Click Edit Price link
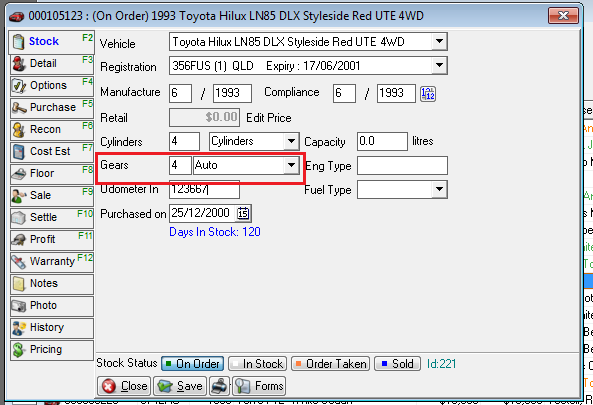 [269, 118]
